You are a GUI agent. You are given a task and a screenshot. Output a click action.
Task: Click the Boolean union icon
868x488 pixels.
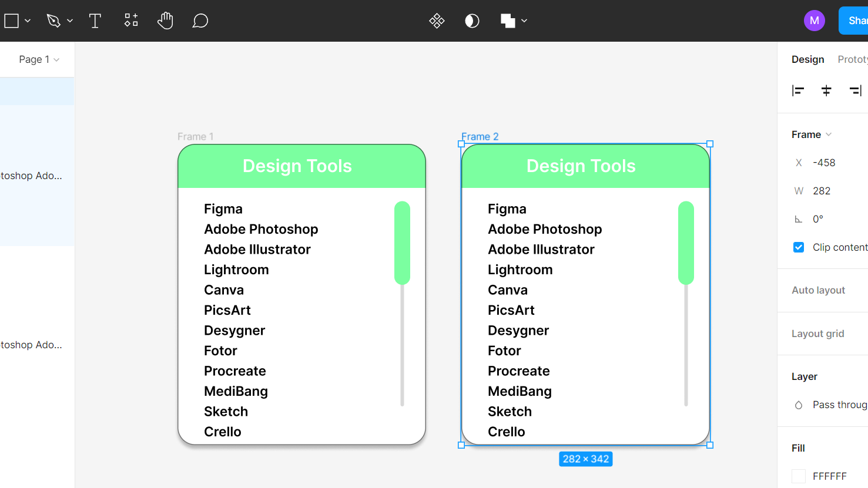click(x=508, y=21)
